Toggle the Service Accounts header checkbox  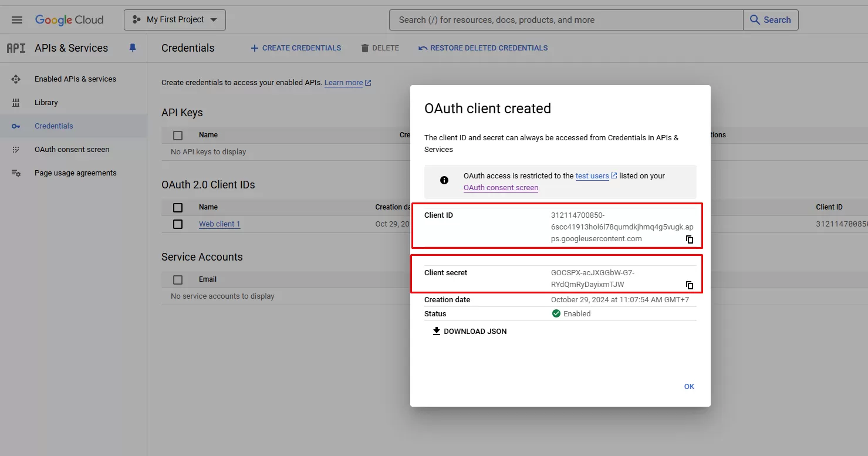coord(178,280)
